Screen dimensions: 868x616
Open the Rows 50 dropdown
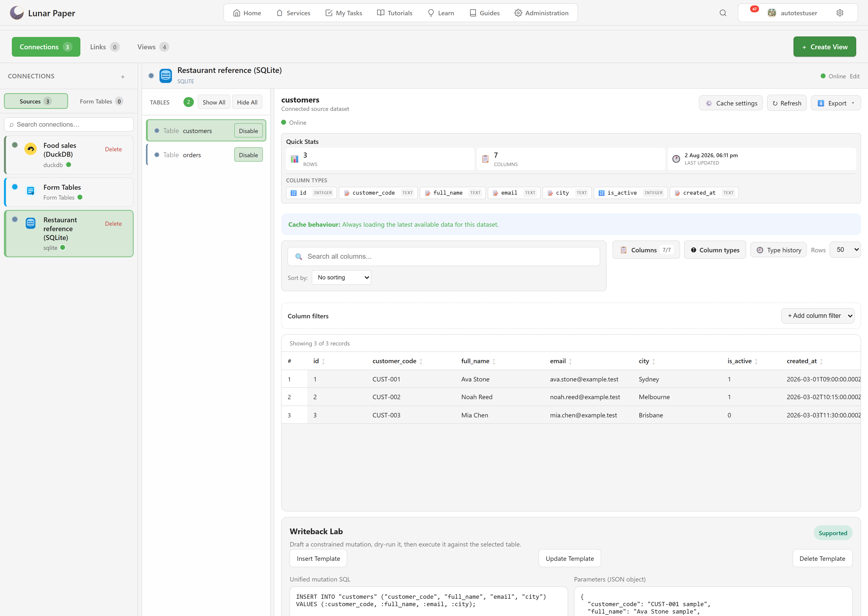(845, 250)
